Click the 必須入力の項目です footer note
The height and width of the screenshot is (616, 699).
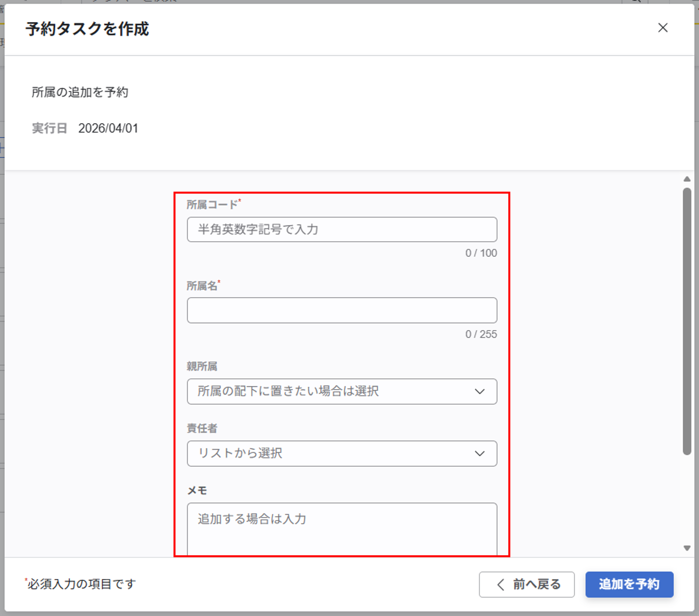pos(81,584)
